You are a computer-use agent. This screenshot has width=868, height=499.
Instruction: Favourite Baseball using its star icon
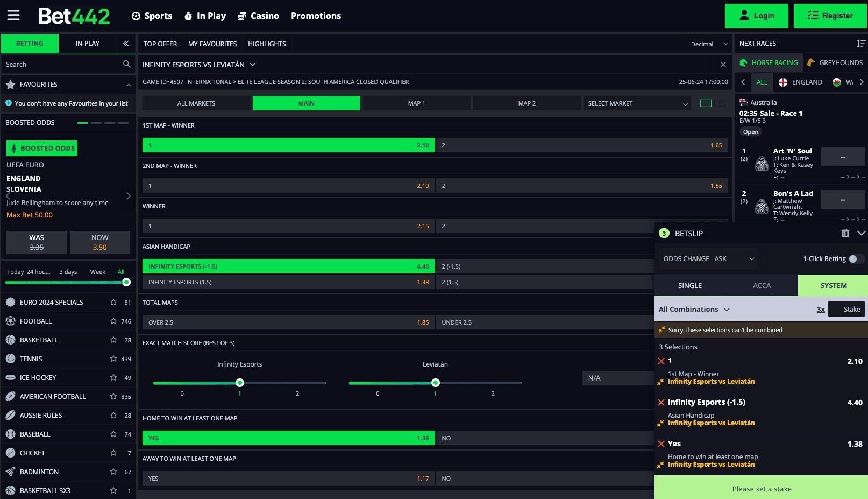[113, 434]
